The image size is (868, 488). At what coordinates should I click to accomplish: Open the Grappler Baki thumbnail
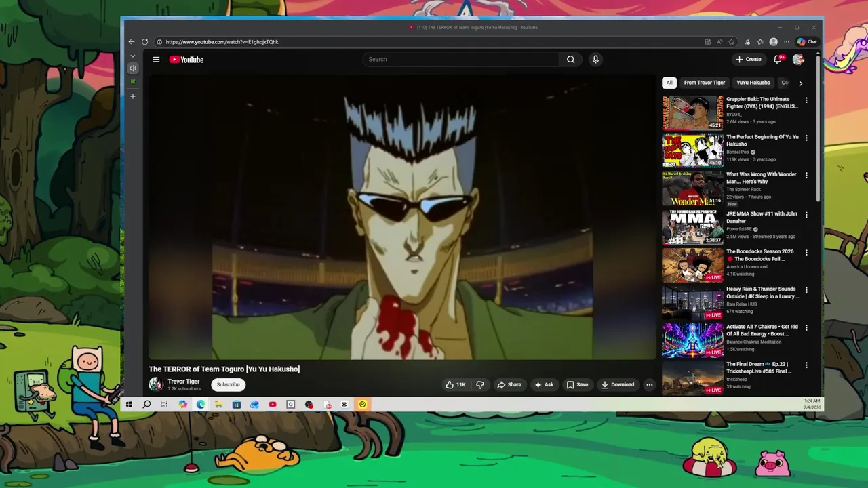(692, 112)
